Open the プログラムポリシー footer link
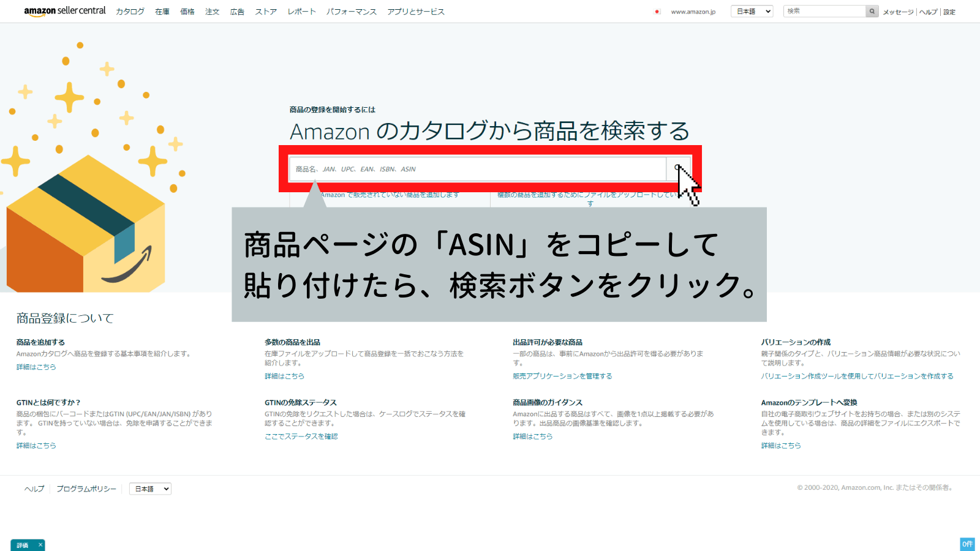This screenshot has width=980, height=551. click(x=86, y=489)
